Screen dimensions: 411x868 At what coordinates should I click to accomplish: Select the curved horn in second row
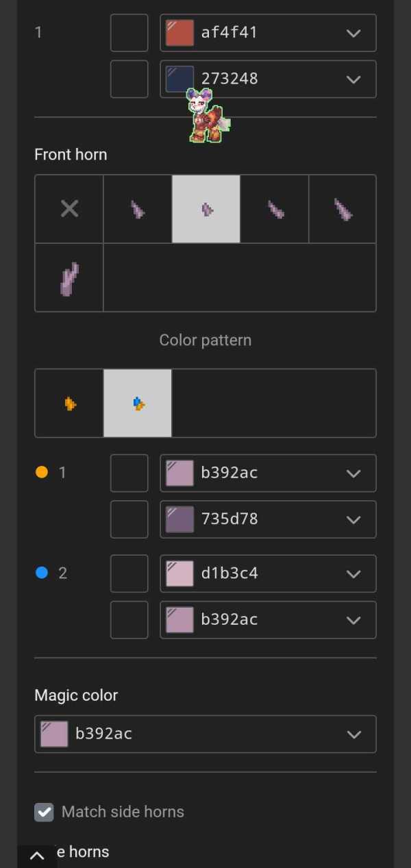pyautogui.click(x=69, y=277)
